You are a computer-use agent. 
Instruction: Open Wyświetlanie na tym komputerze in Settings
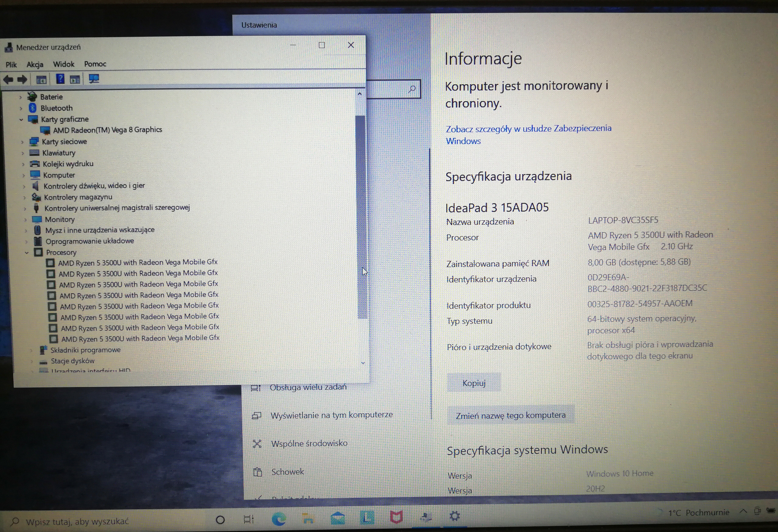[331, 415]
